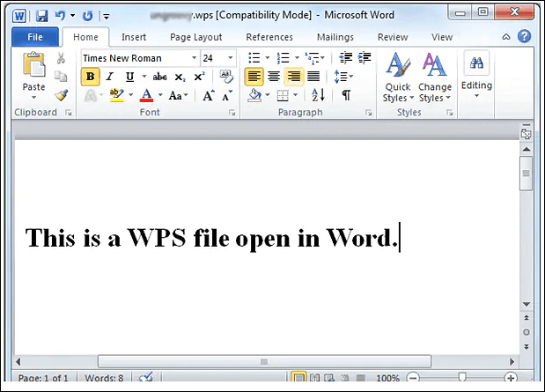Image resolution: width=545 pixels, height=392 pixels.
Task: Open Quick Styles gallery
Action: click(398, 78)
